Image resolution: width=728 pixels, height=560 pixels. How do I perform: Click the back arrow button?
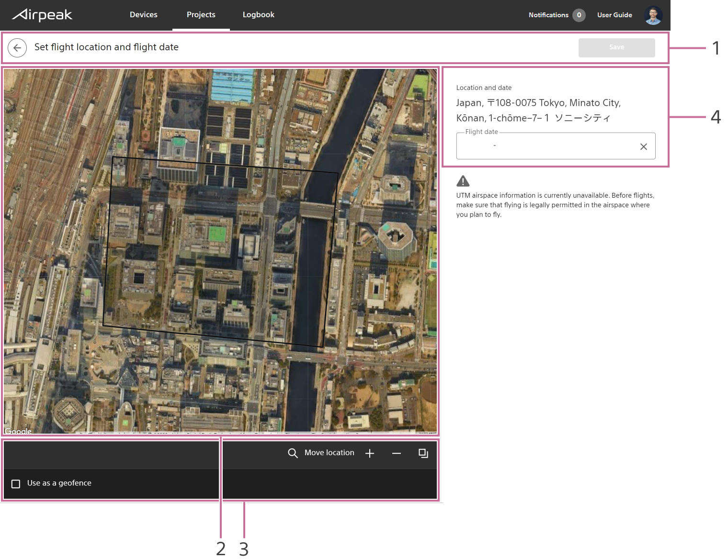pyautogui.click(x=17, y=48)
